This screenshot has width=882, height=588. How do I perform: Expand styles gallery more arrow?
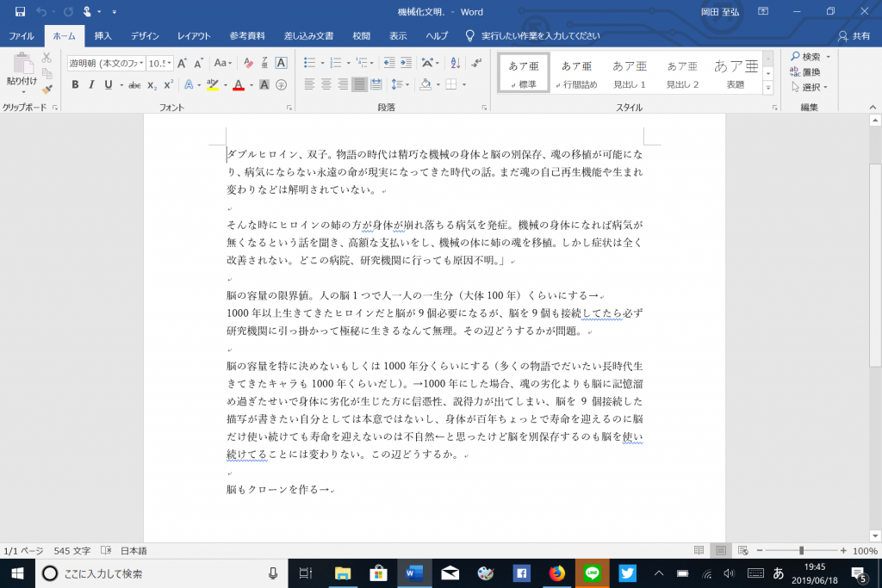coord(768,88)
